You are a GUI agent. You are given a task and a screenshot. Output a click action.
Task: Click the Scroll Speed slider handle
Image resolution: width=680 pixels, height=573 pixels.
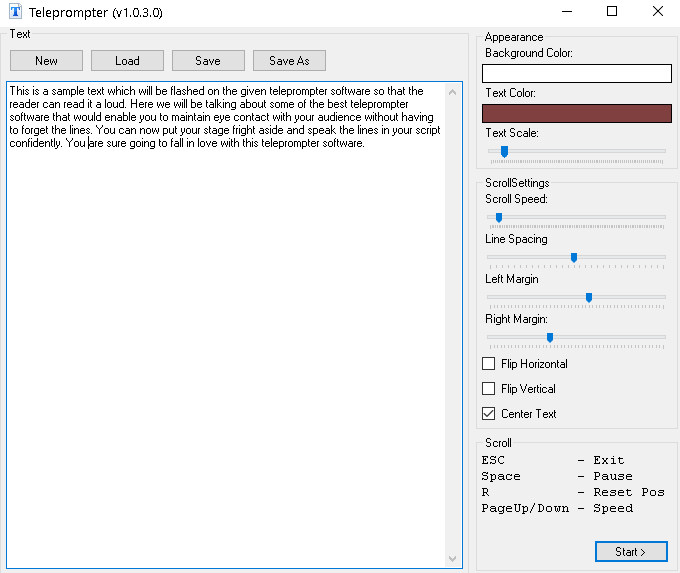click(498, 217)
